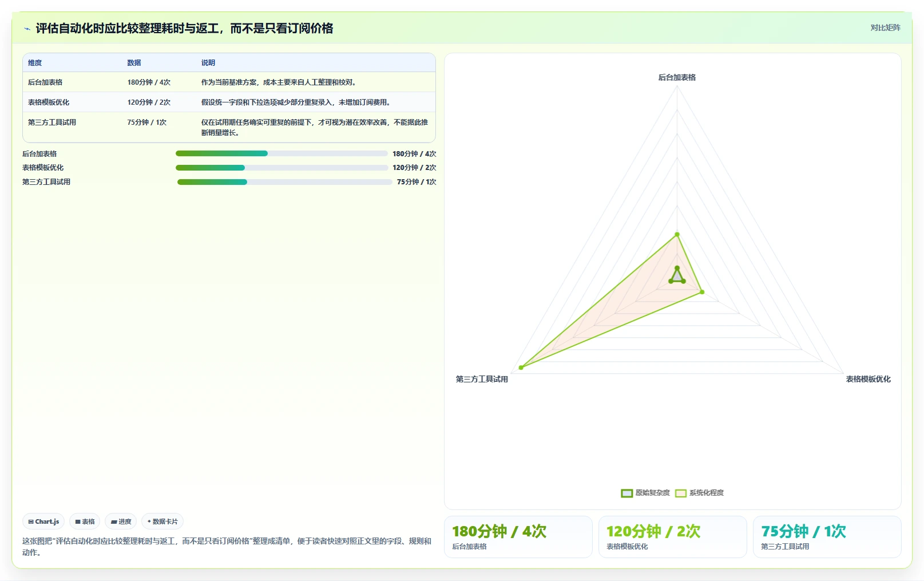Click the table cell reading 180分钟 / 4次
Viewport: 924px width, 581px height.
pos(149,82)
